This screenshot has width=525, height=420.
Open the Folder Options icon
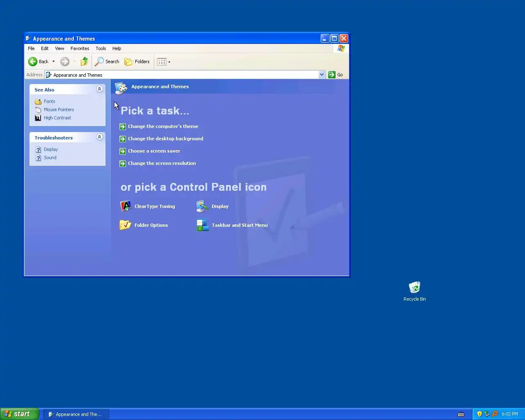pyautogui.click(x=126, y=225)
